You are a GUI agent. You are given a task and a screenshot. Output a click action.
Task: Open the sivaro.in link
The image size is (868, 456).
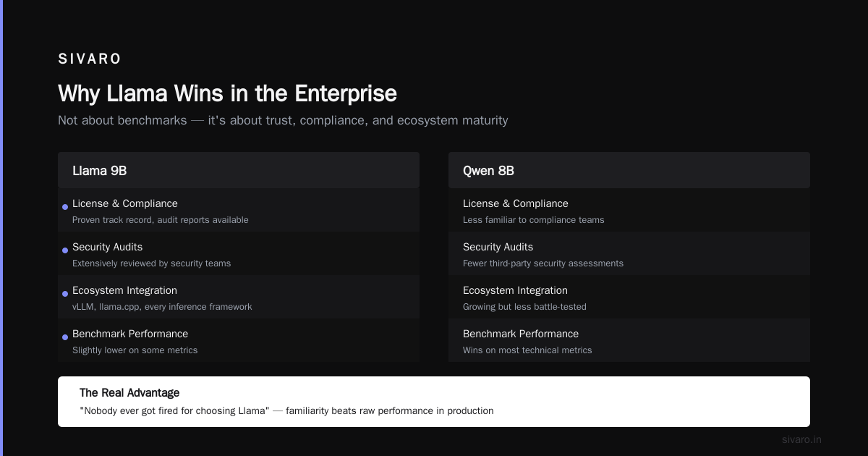pos(801,439)
